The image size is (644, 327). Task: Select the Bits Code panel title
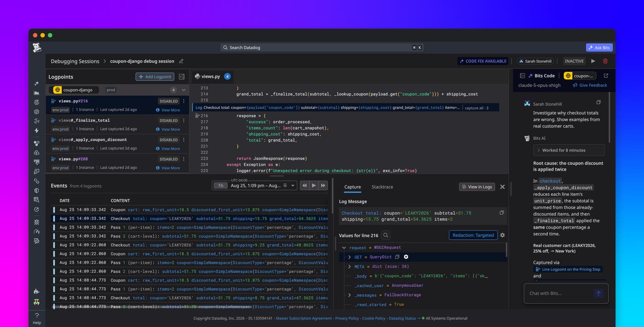pos(545,76)
